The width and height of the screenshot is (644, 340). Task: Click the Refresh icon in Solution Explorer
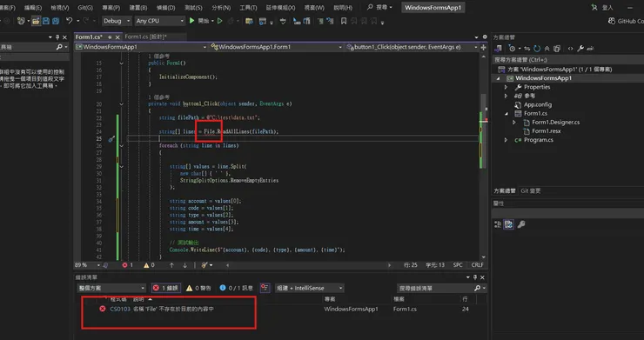pyautogui.click(x=537, y=49)
